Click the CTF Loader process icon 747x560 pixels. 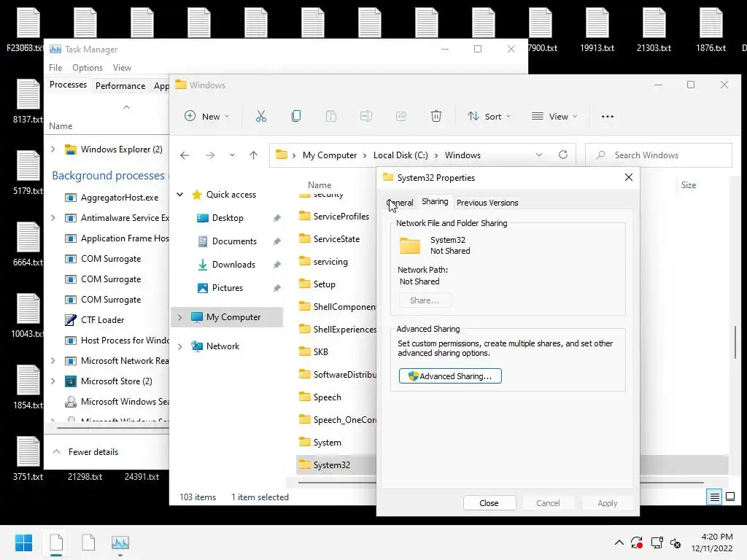tap(71, 320)
